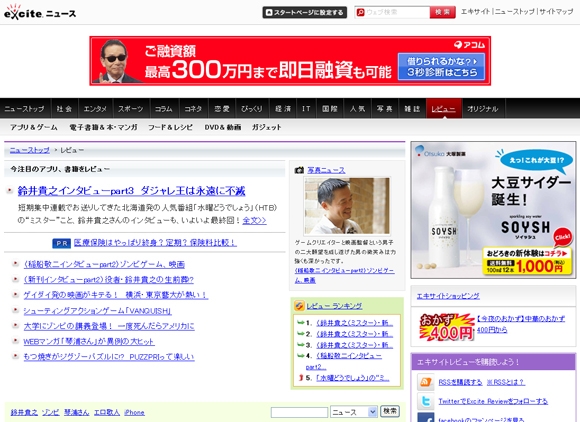Open シューティングアクションゲーム VANQUISH link
The height and width of the screenshot is (422, 580).
[97, 311]
